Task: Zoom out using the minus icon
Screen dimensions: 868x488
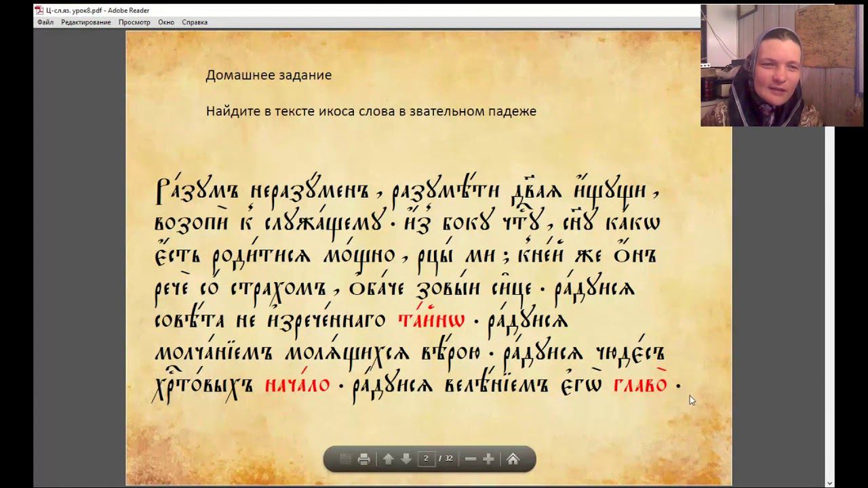Action: coord(470,459)
